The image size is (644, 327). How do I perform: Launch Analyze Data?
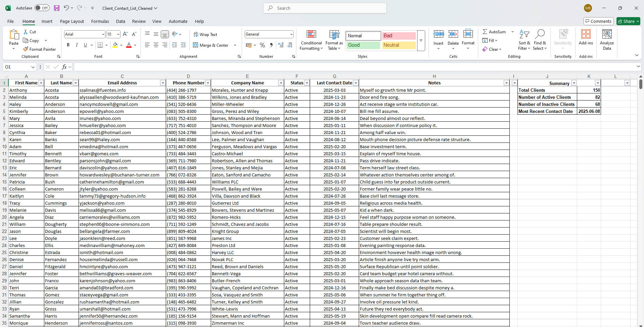[607, 40]
